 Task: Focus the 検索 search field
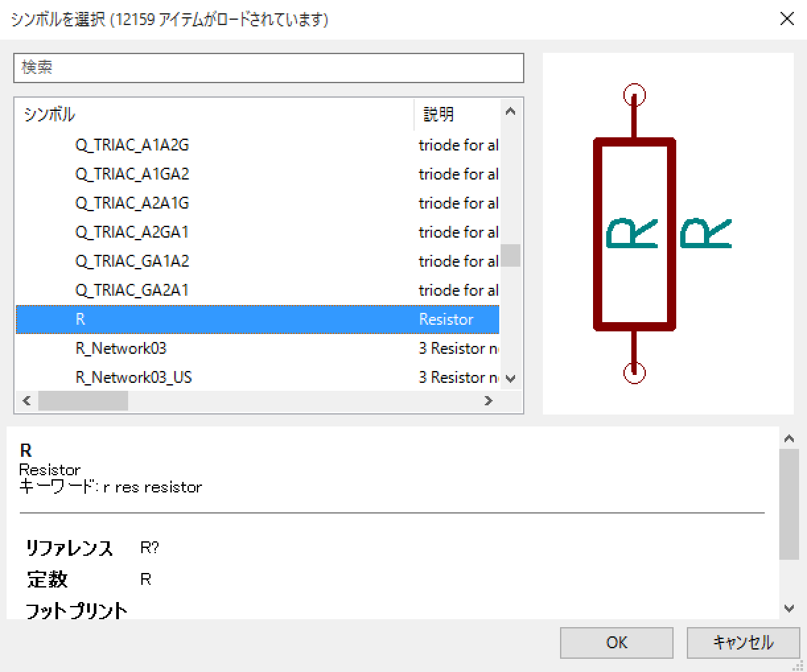coord(269,67)
